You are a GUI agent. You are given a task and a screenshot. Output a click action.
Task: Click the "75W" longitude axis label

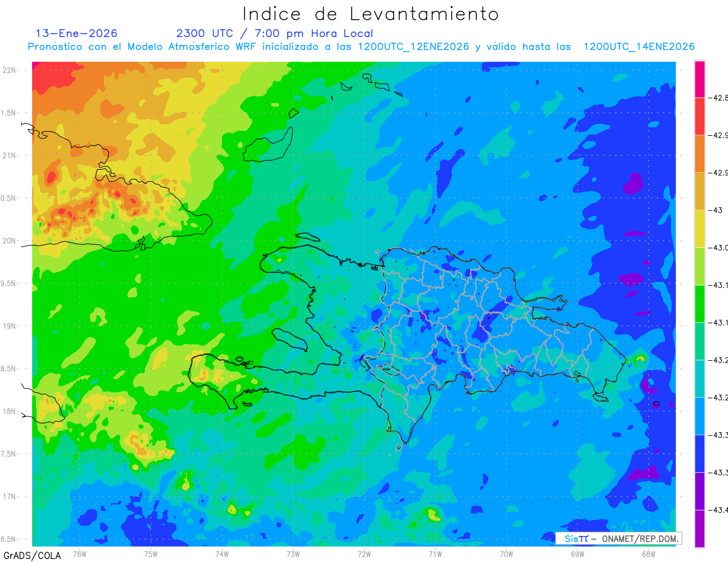point(151,554)
